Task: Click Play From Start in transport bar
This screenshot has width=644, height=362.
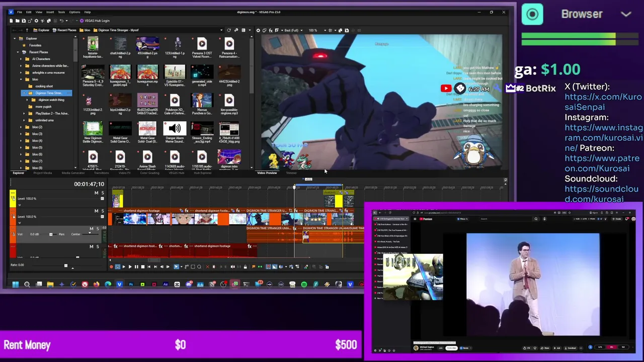Action: point(124,267)
